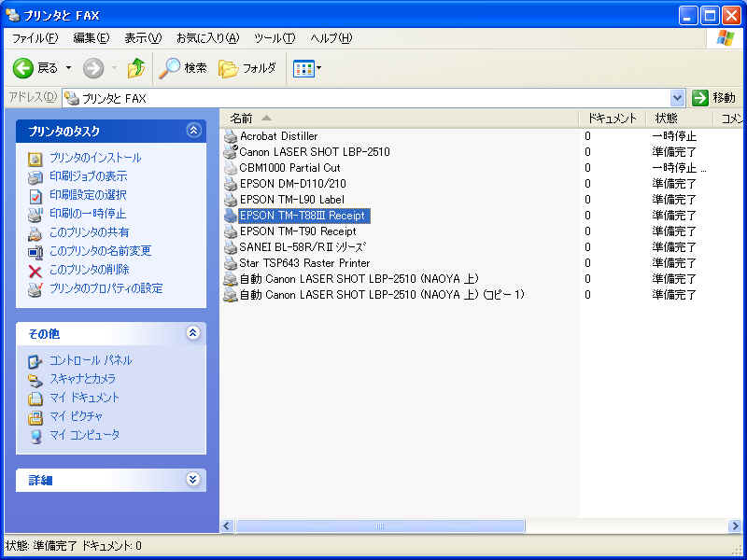Click the 印刷ジョブの表示 icon
Viewport: 747px width, 560px height.
(x=35, y=177)
